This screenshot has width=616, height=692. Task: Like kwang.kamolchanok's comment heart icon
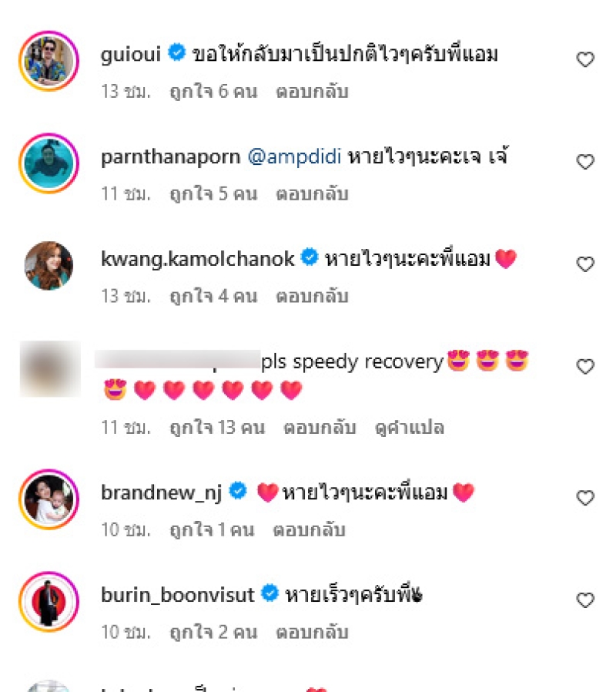[585, 264]
